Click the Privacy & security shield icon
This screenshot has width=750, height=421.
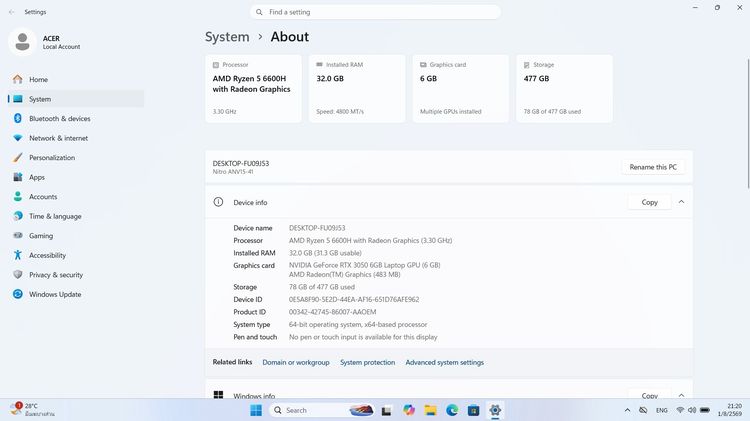pos(18,275)
